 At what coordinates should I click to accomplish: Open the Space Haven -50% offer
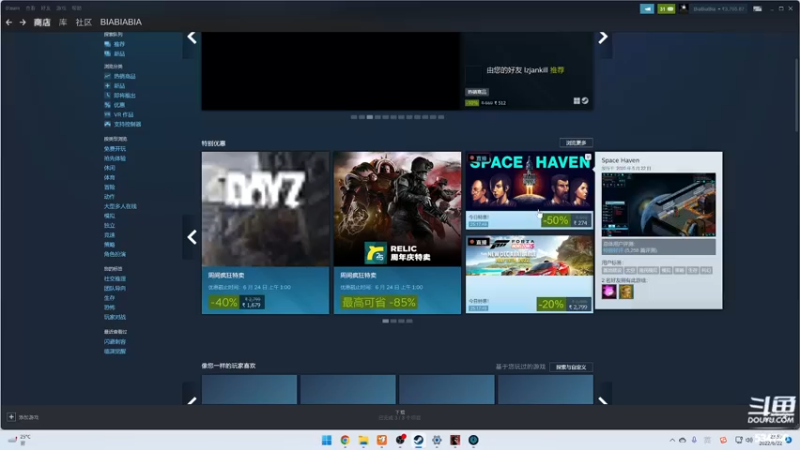click(x=530, y=191)
